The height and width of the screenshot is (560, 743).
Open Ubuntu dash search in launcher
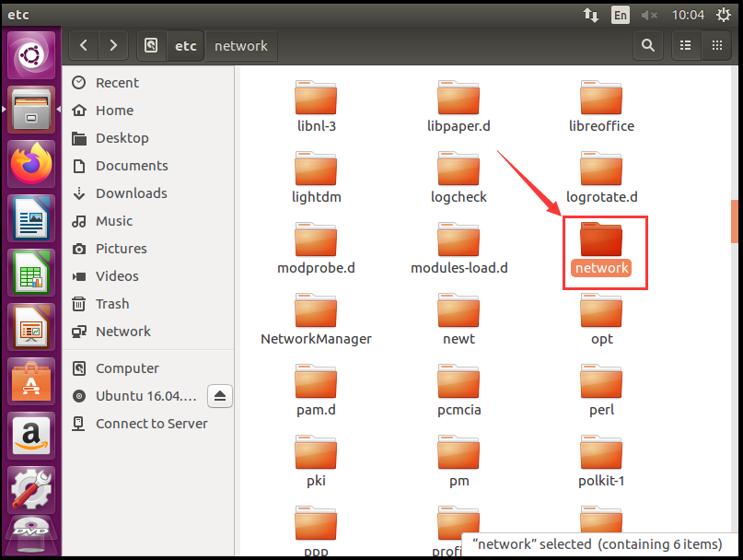coord(31,55)
